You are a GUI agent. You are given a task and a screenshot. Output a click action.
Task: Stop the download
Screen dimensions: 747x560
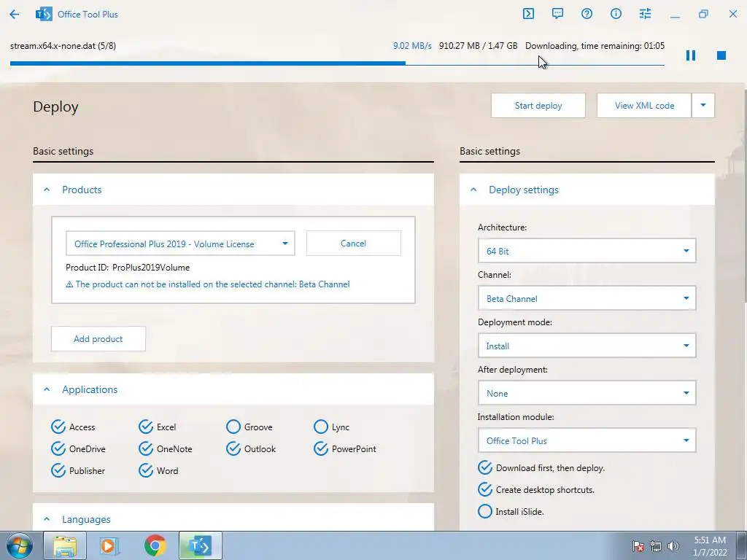tap(721, 55)
